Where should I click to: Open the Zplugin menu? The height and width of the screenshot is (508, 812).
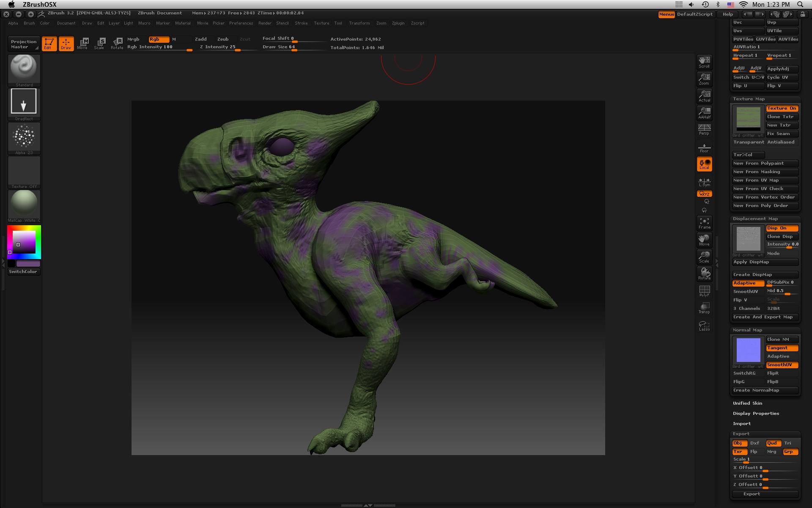point(398,23)
